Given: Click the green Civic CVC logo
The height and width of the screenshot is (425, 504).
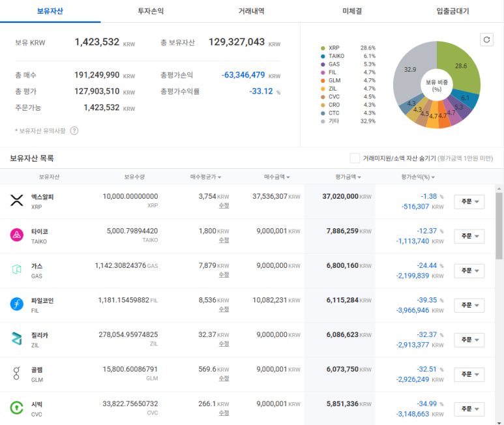Looking at the screenshot, I should click(x=17, y=407).
